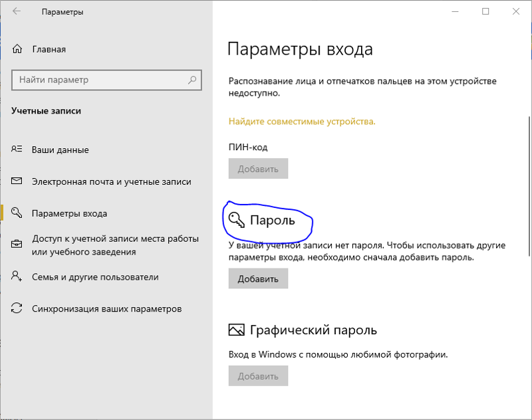Click Добавить button under Пароль

(258, 278)
